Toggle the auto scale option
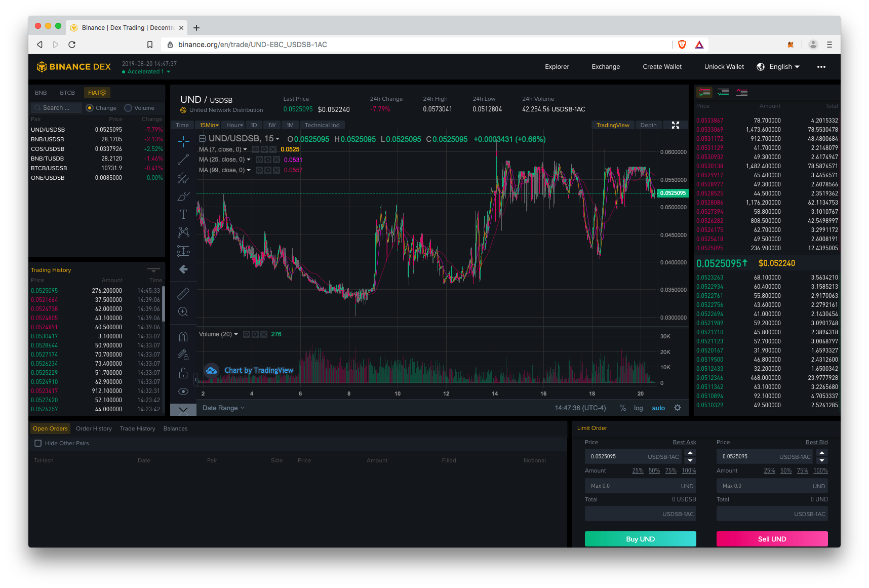This screenshot has width=869, height=588. pyautogui.click(x=658, y=408)
